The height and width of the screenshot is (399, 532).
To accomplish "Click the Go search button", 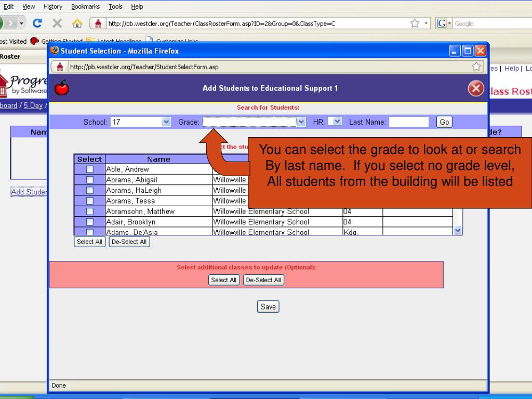I will click(444, 122).
